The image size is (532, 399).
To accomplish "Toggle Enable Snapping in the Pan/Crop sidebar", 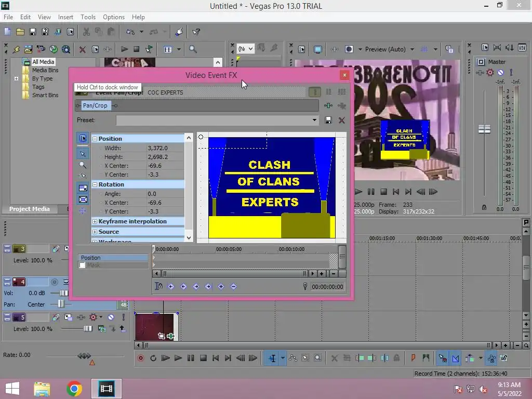I will click(83, 176).
